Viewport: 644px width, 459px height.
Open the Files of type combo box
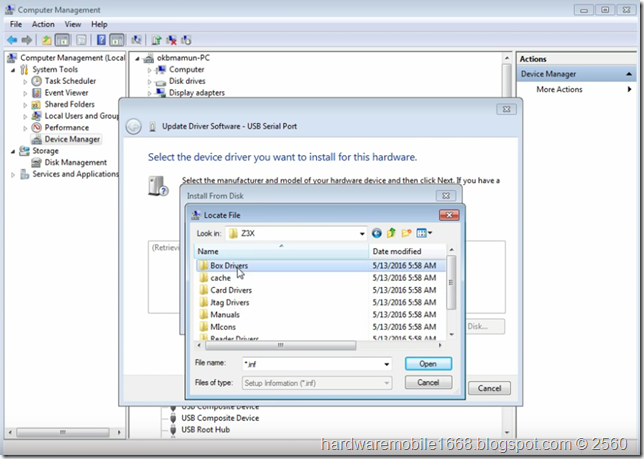click(317, 383)
